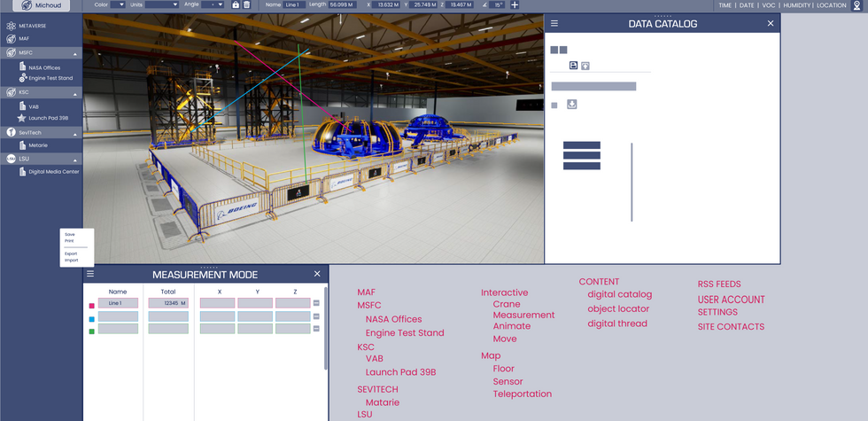Click the X coordinate field 13.632 M

[384, 4]
